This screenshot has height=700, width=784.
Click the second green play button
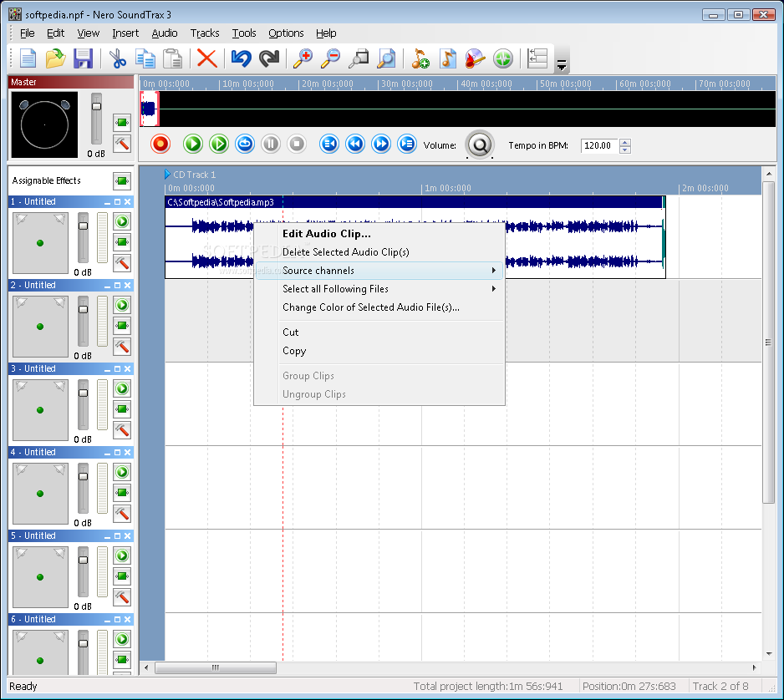219,144
